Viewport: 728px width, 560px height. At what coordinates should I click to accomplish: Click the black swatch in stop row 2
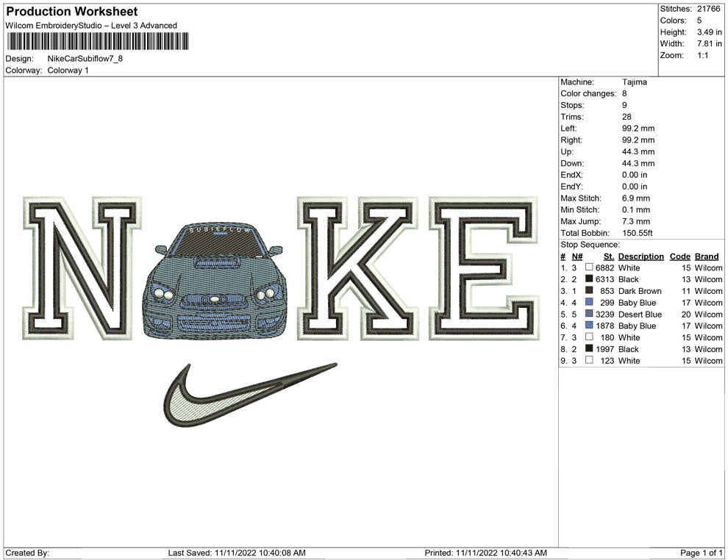click(589, 279)
